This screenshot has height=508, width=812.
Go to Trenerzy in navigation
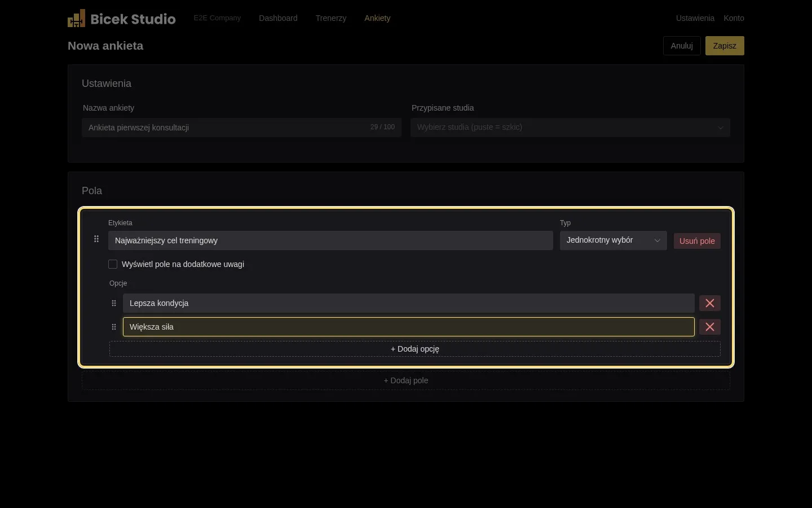(331, 18)
